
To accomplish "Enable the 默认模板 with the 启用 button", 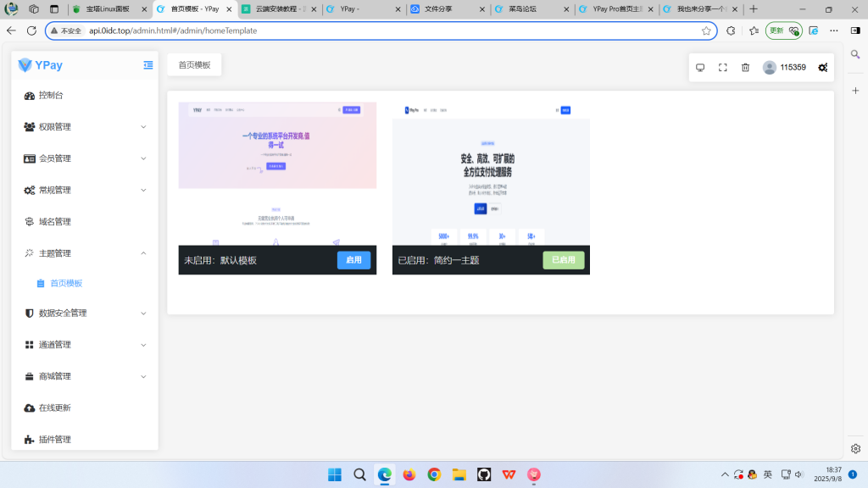I will tap(353, 260).
